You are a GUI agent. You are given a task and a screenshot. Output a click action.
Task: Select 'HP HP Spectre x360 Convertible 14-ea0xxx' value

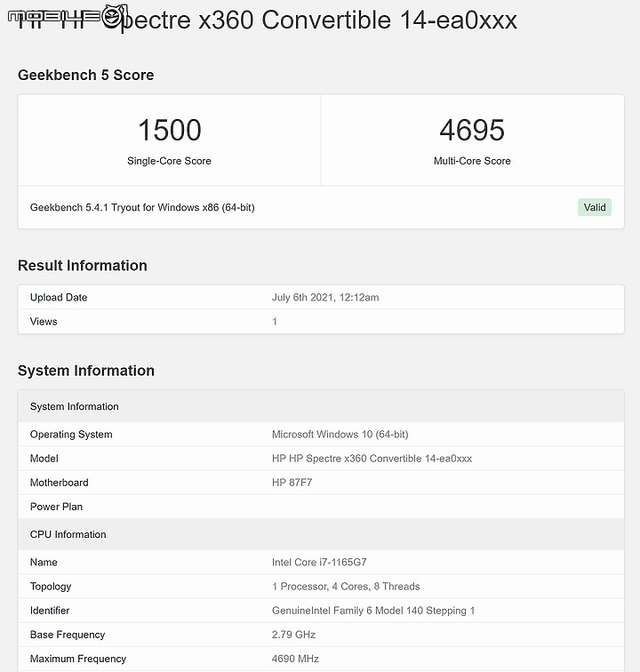click(372, 459)
